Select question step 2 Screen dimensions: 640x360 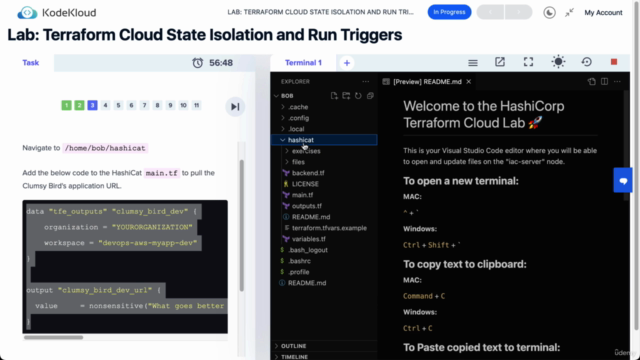click(x=79, y=105)
